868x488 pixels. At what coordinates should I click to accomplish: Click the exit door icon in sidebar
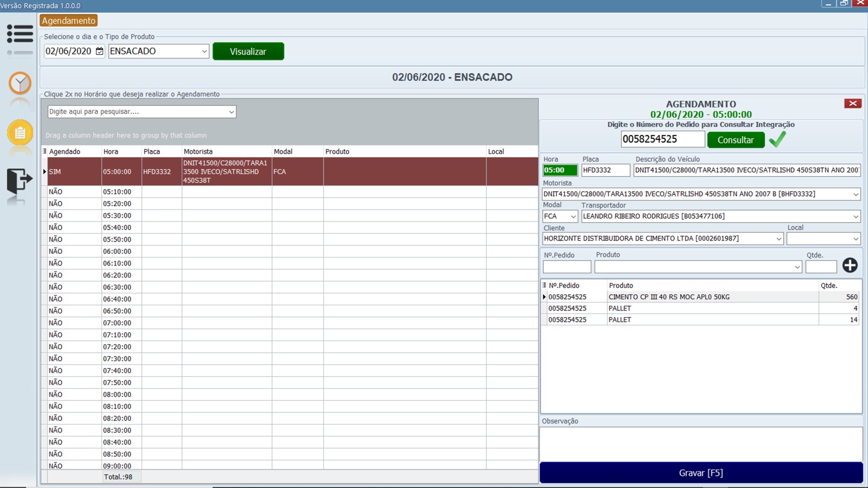pyautogui.click(x=19, y=181)
